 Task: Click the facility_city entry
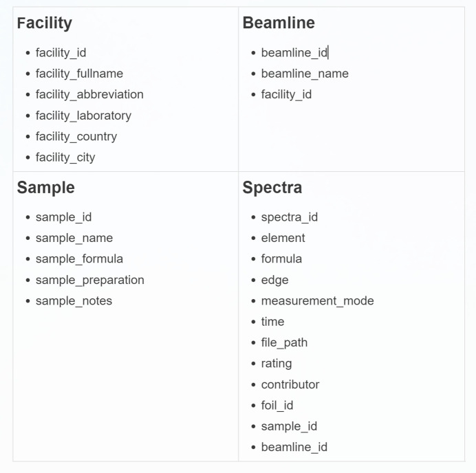(x=65, y=157)
